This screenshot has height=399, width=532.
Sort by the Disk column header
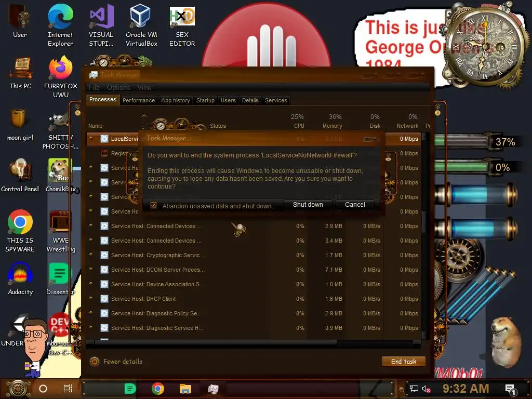point(375,121)
